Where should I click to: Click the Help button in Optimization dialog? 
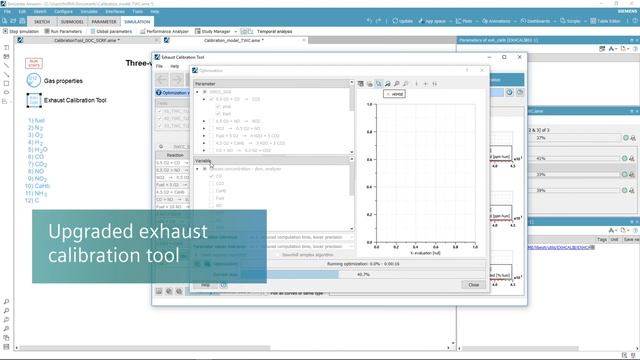[x=205, y=285]
